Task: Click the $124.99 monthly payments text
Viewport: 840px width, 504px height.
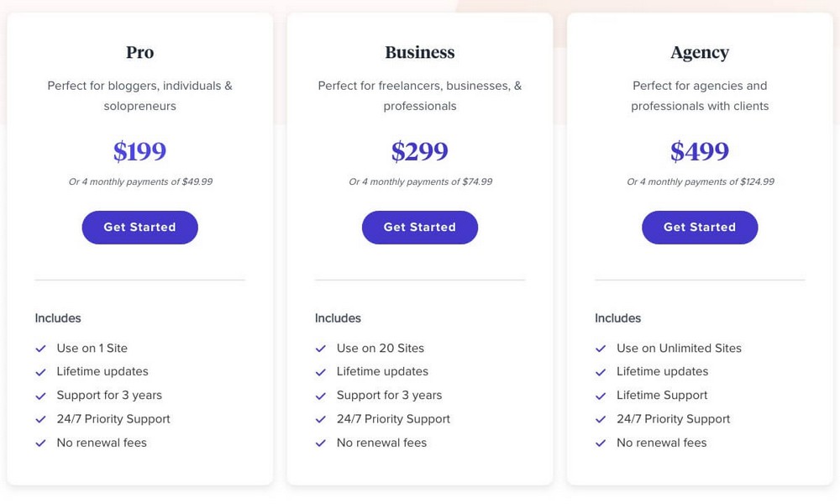Action: 701,181
